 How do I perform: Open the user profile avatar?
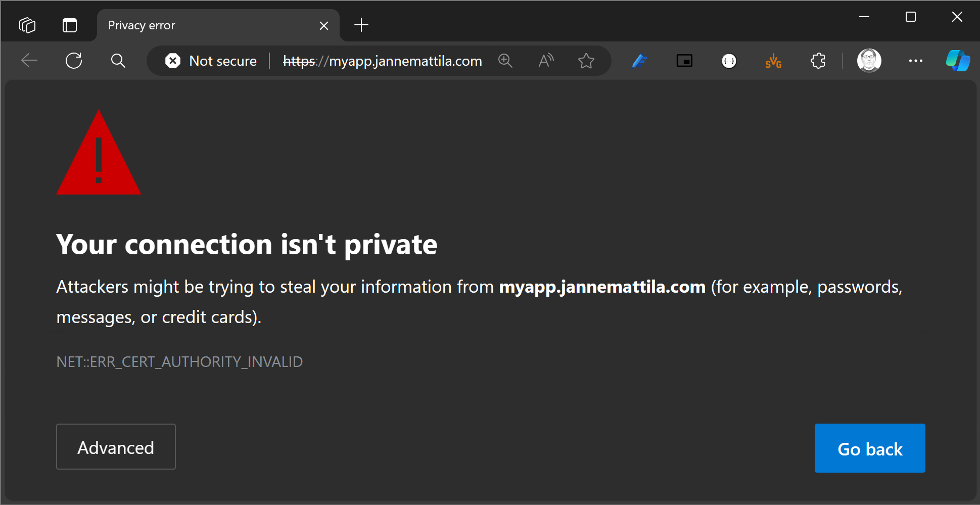[x=869, y=61]
